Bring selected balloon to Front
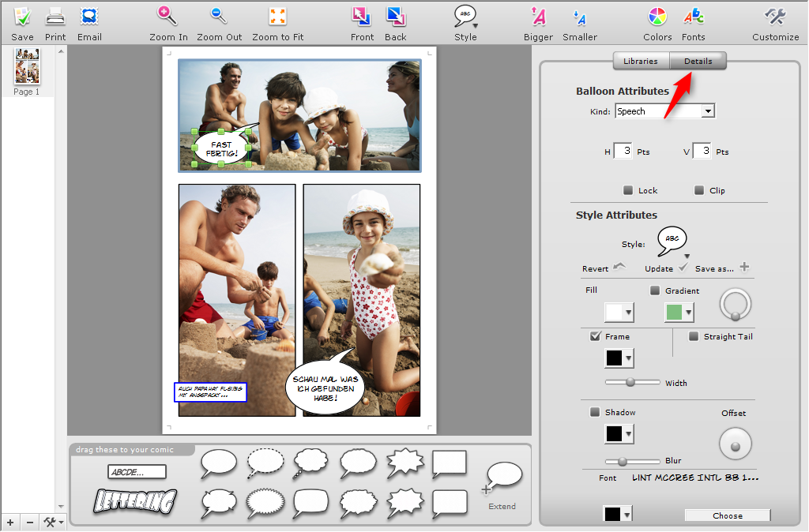Image resolution: width=809 pixels, height=532 pixels. pyautogui.click(x=362, y=17)
